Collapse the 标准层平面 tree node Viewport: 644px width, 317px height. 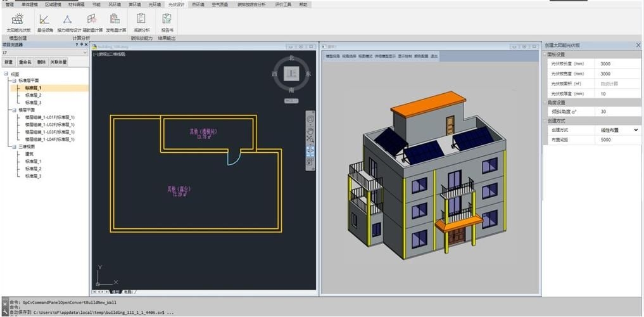pyautogui.click(x=13, y=81)
